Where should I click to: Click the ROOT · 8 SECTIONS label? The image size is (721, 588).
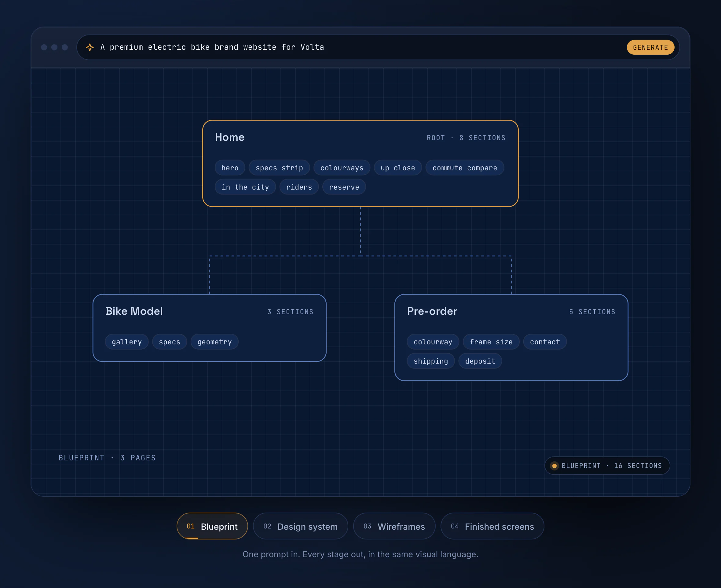466,138
